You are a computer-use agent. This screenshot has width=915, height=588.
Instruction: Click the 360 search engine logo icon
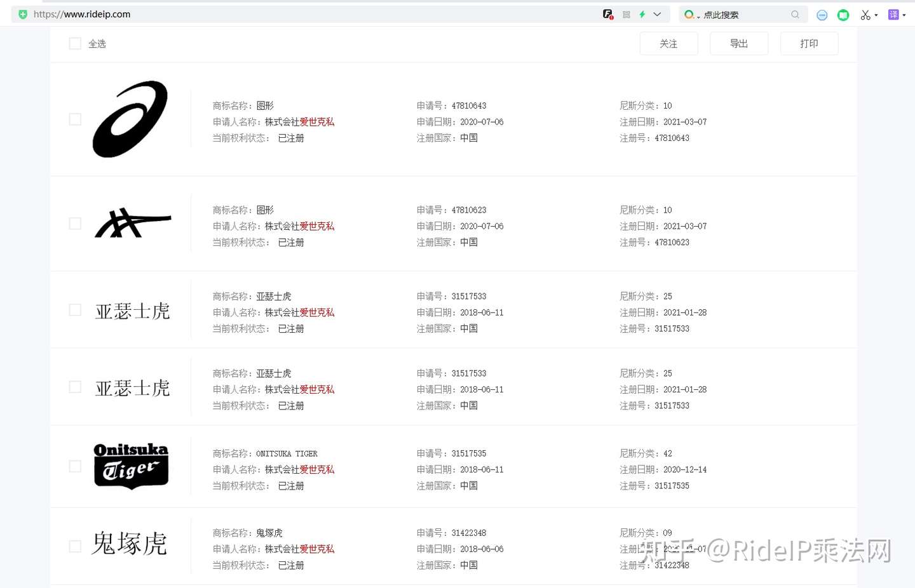tap(689, 14)
